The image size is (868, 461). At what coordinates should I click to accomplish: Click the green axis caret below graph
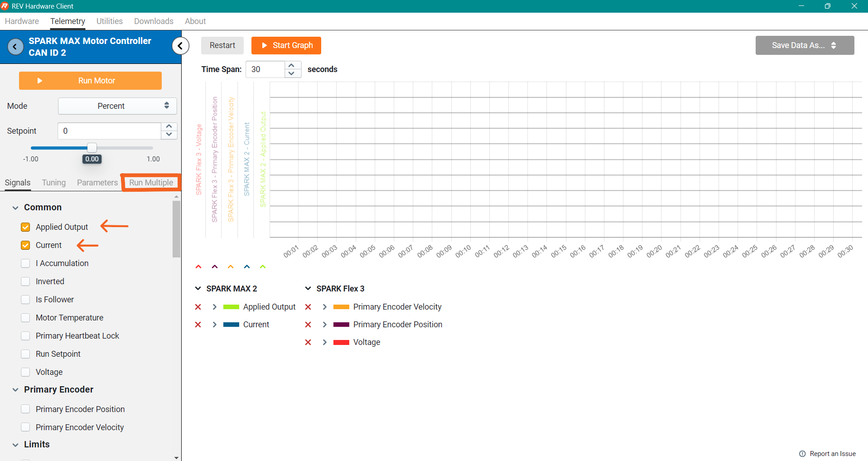[x=263, y=267]
